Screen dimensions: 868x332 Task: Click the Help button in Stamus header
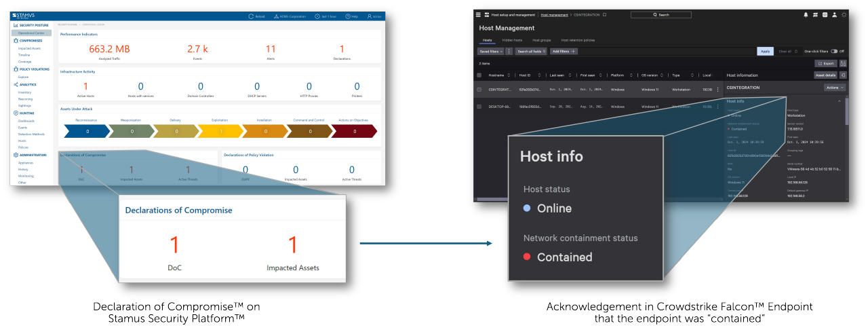click(352, 16)
